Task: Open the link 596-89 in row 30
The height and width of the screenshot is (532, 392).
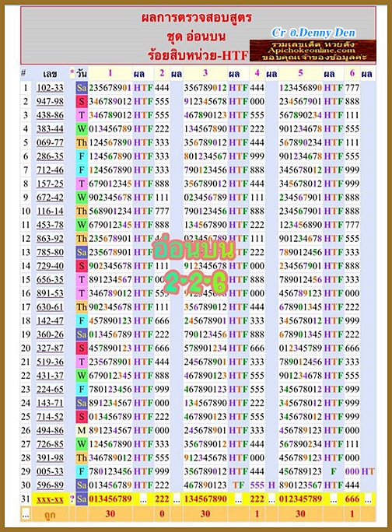Action: [x=50, y=485]
